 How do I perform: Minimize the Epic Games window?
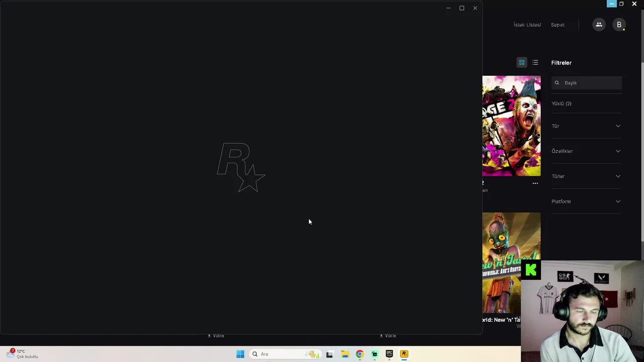coord(611,4)
